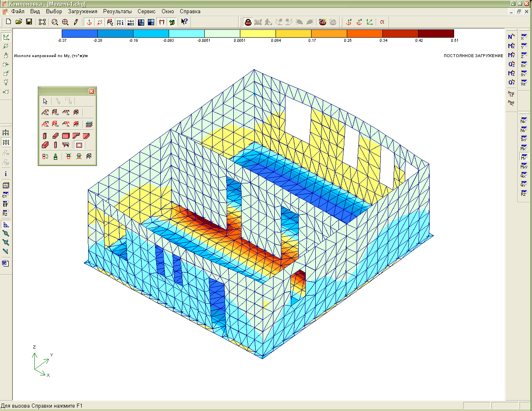Open the Вид menu

pyautogui.click(x=35, y=12)
